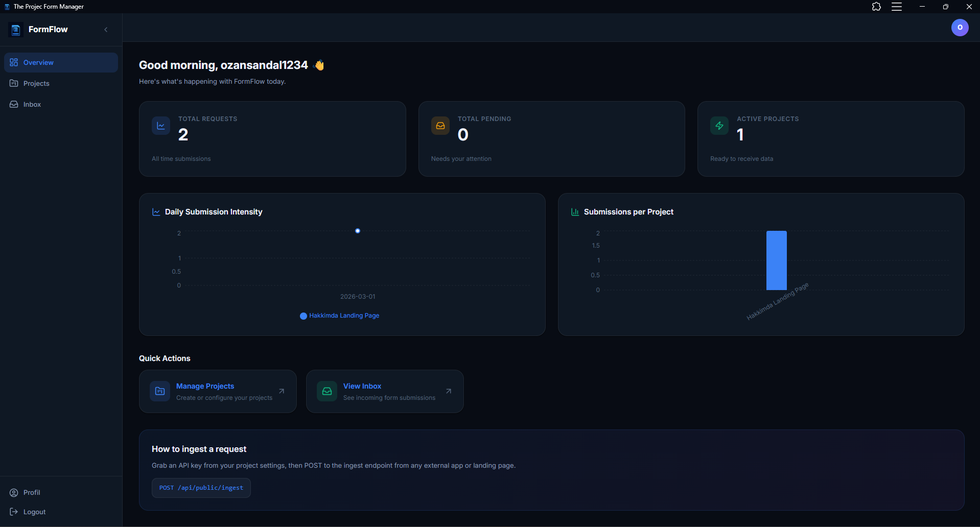Open the hamburger menu in title bar
This screenshot has height=527, width=980.
pyautogui.click(x=896, y=7)
